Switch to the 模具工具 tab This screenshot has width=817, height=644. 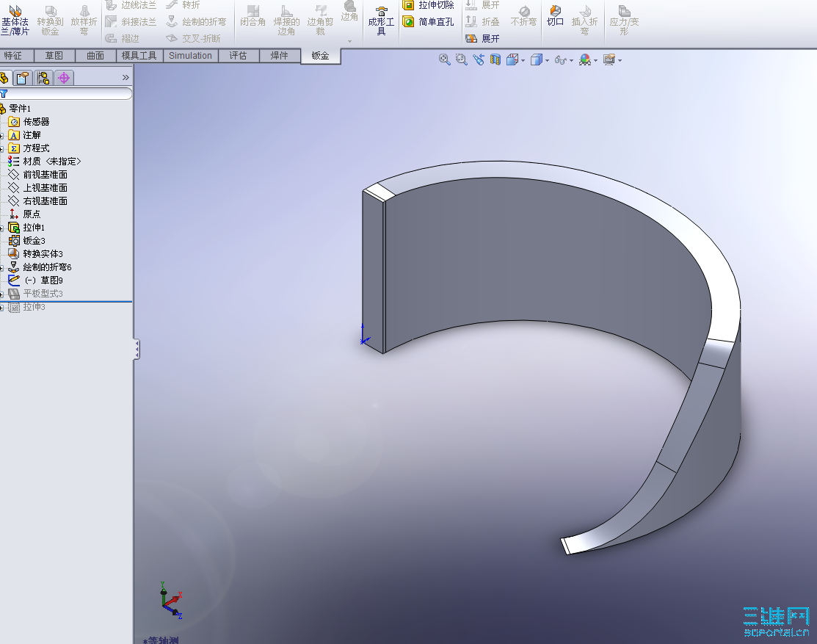[139, 56]
